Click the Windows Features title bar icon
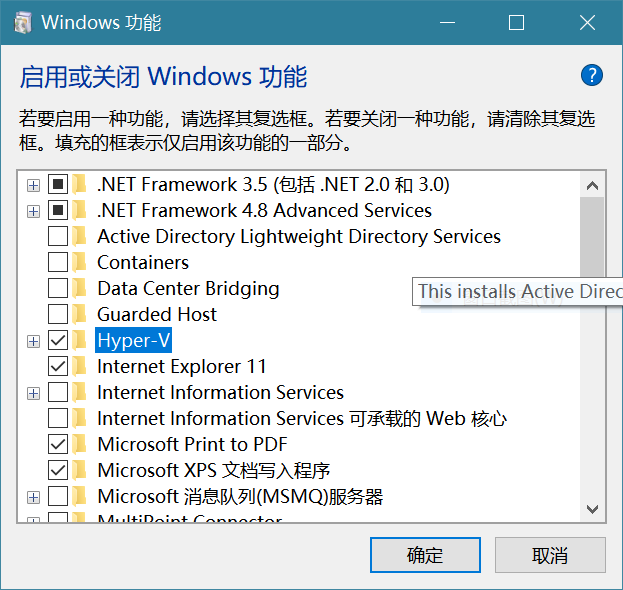Image resolution: width=623 pixels, height=590 pixels. point(22,22)
